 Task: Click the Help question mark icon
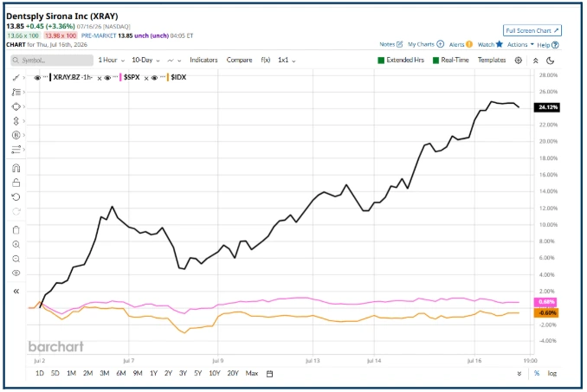point(555,45)
